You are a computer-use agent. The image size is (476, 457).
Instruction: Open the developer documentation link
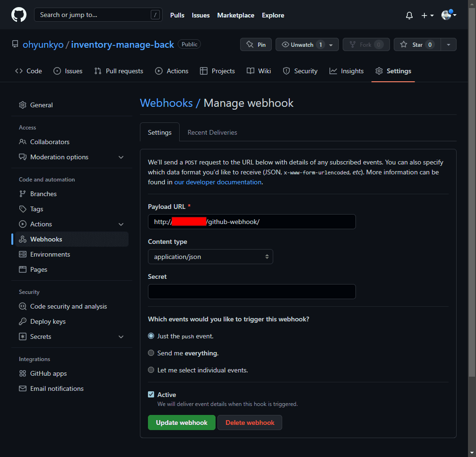pos(217,182)
